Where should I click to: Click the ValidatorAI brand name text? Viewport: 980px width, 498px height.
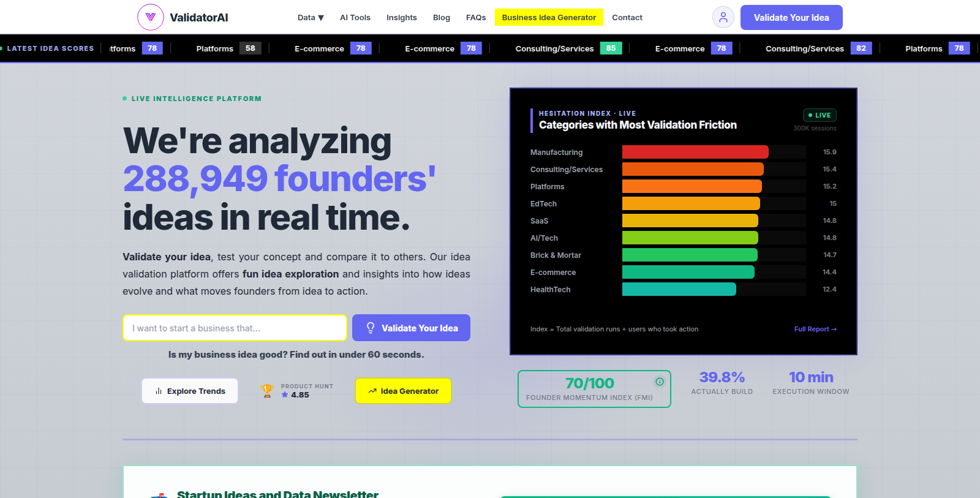click(x=199, y=18)
